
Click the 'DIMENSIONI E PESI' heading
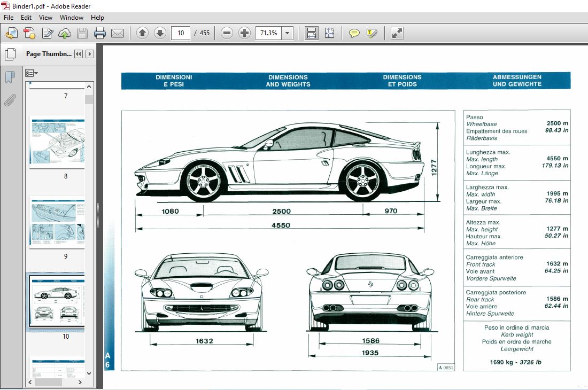[x=174, y=81]
